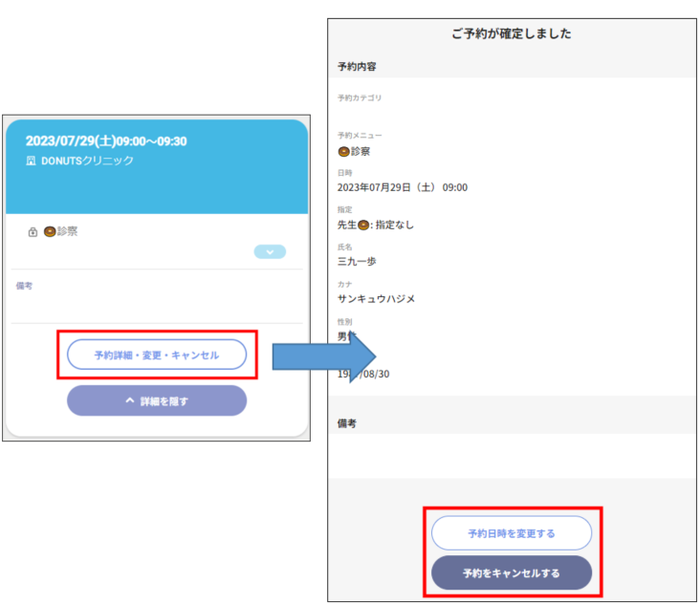Click the name 三九一歩
The height and width of the screenshot is (604, 700).
coord(357,262)
